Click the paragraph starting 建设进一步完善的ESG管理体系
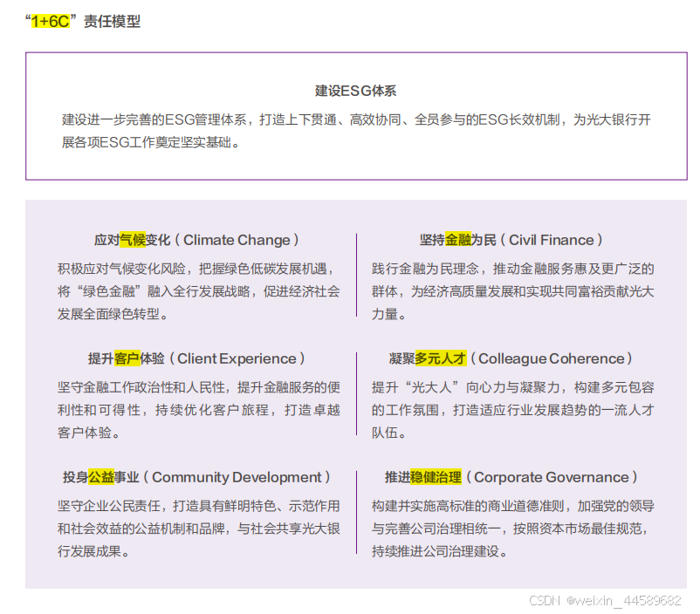This screenshot has height=614, width=700. click(x=356, y=131)
